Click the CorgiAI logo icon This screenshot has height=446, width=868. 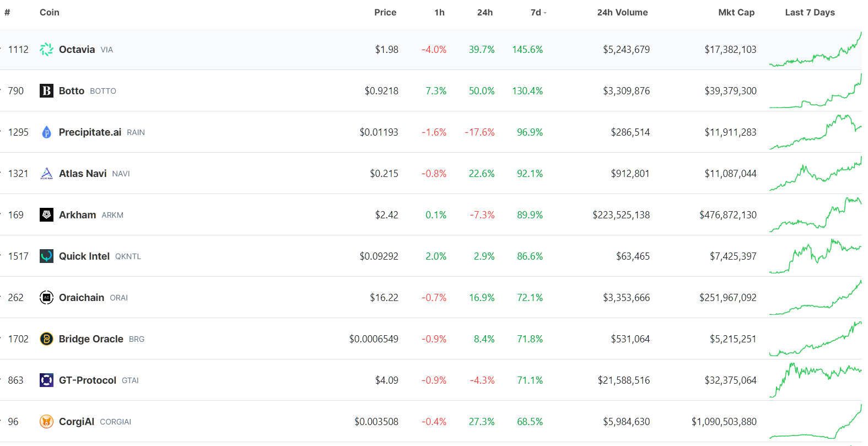(x=46, y=422)
